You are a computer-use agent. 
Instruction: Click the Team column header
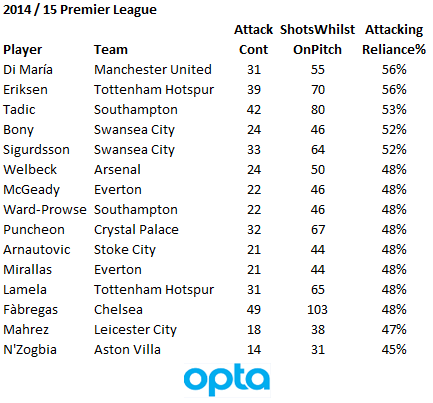coord(111,50)
